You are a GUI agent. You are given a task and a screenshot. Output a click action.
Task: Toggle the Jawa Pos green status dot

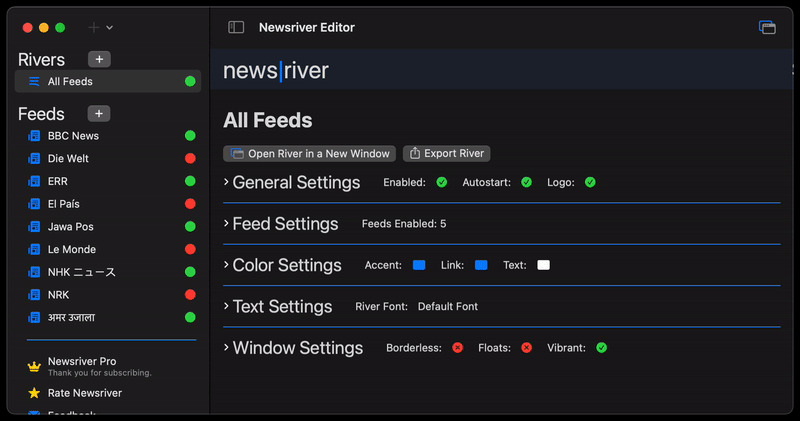pos(190,226)
